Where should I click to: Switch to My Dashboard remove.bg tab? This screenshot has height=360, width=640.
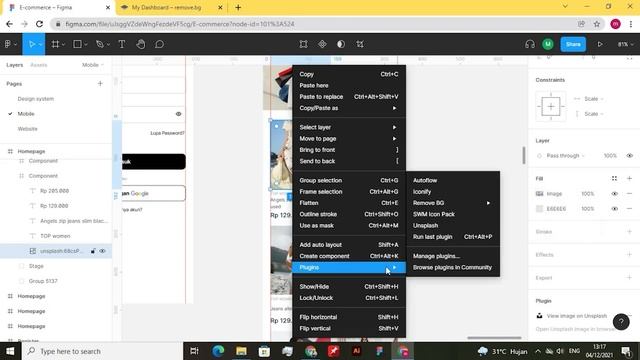coord(171,7)
